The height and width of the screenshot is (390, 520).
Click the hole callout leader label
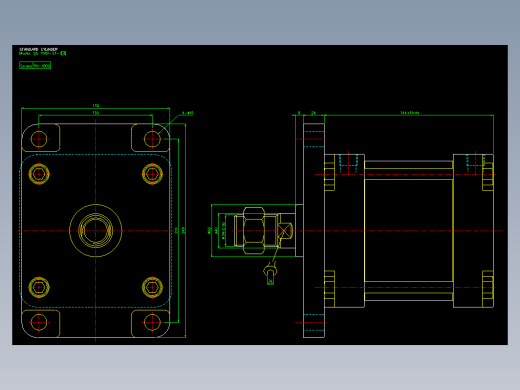188,113
